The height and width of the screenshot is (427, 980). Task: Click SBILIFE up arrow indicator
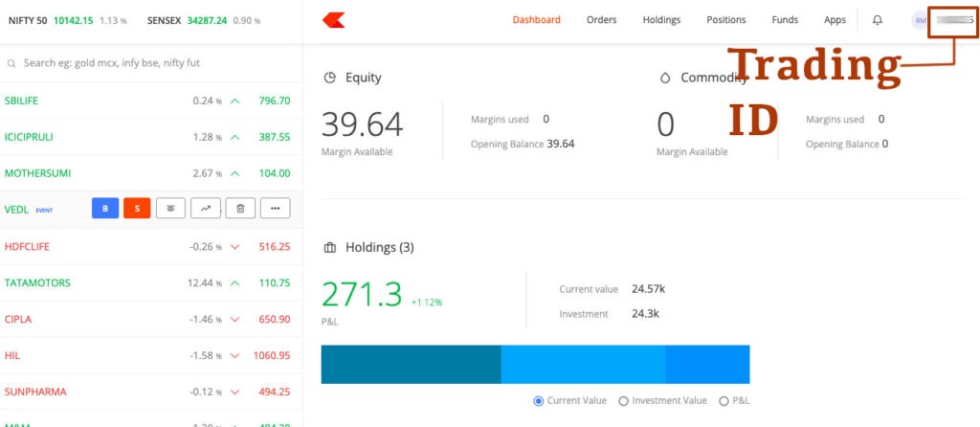click(235, 101)
